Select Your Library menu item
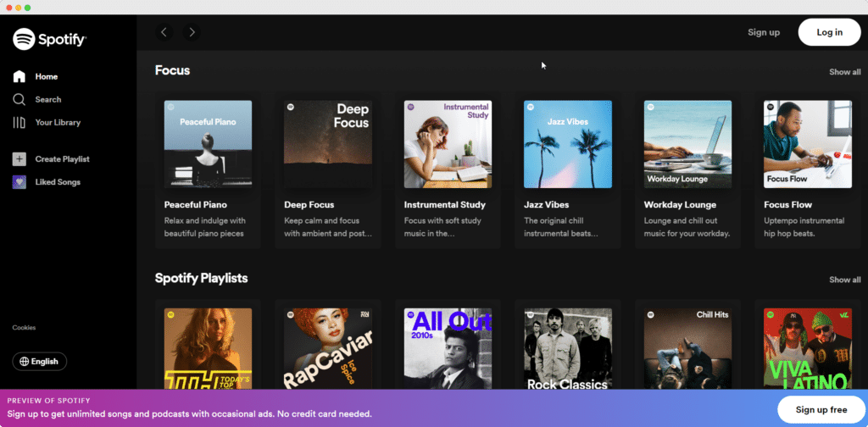This screenshot has height=427, width=868. (58, 122)
